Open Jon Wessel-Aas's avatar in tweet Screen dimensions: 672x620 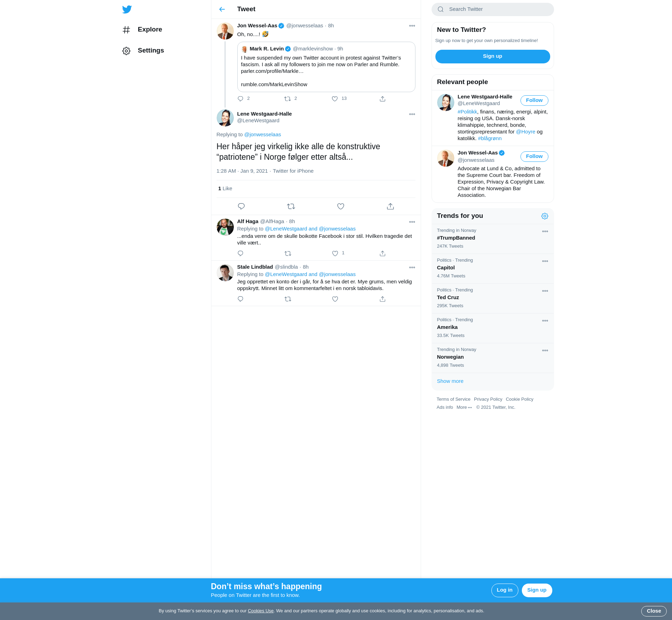[225, 31]
